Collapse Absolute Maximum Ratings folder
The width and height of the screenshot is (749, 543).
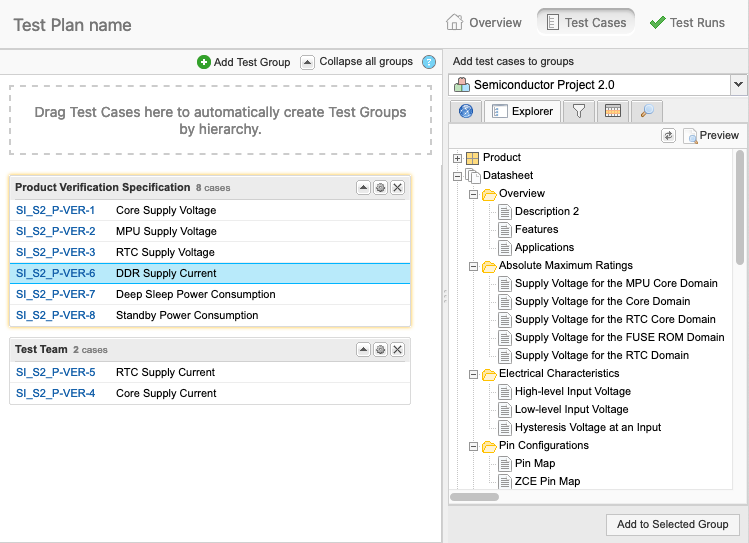coord(473,266)
